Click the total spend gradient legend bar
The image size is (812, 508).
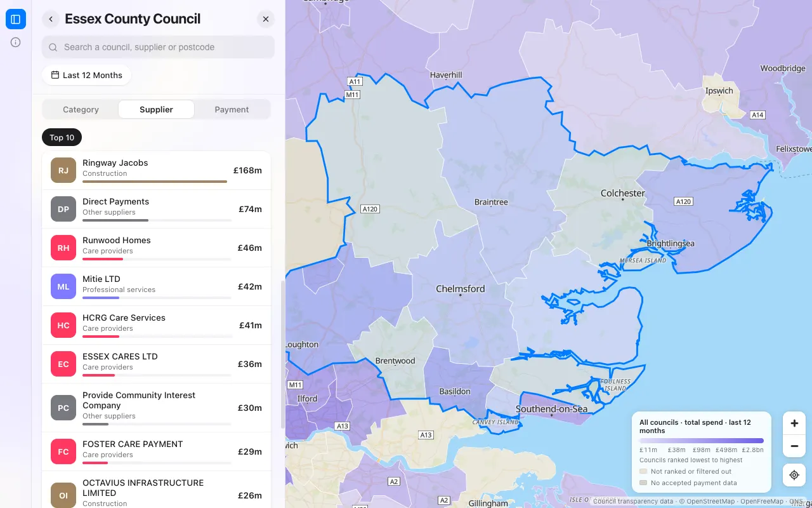[x=702, y=440]
